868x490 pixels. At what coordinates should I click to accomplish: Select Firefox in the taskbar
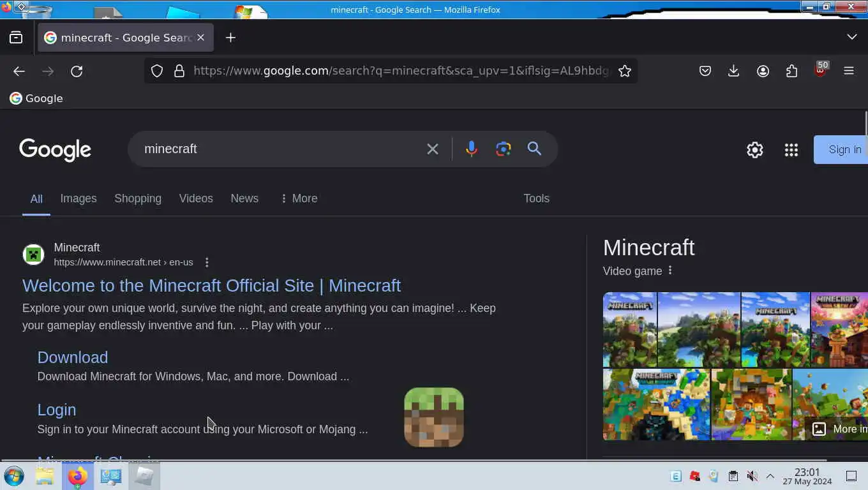pyautogui.click(x=78, y=476)
